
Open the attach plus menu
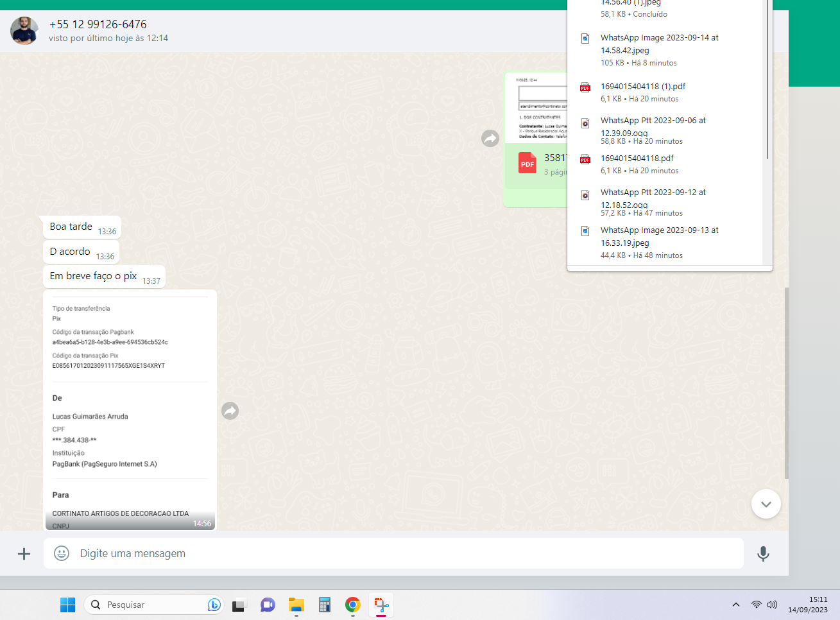[x=24, y=553]
